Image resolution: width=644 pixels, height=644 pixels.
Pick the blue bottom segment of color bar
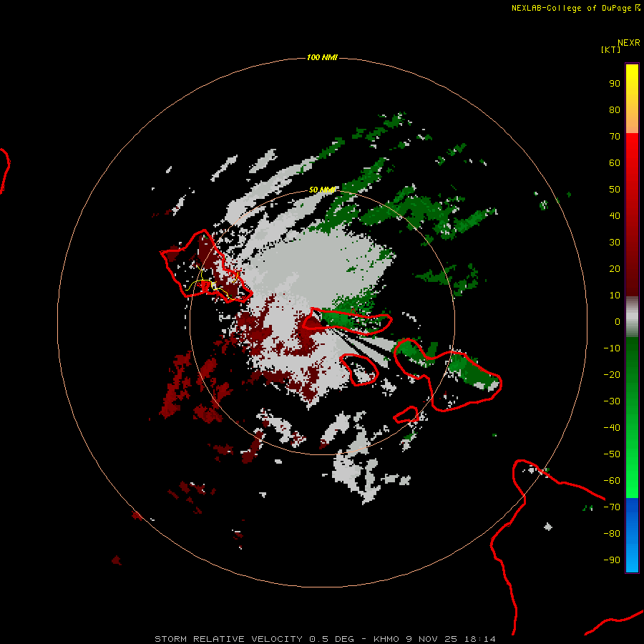[632, 535]
